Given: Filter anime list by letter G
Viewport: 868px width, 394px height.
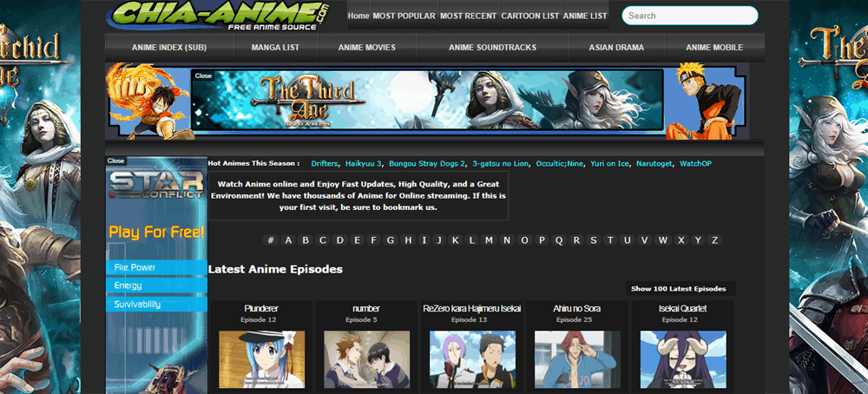Looking at the screenshot, I should tap(391, 240).
